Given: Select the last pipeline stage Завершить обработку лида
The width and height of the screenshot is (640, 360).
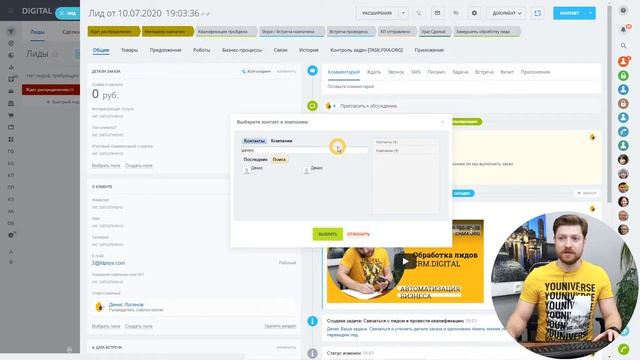Looking at the screenshot, I should [486, 31].
